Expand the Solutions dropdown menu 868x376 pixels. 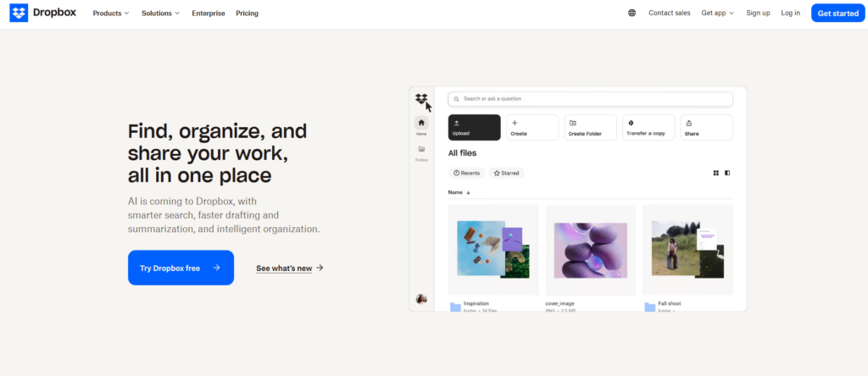click(x=161, y=13)
